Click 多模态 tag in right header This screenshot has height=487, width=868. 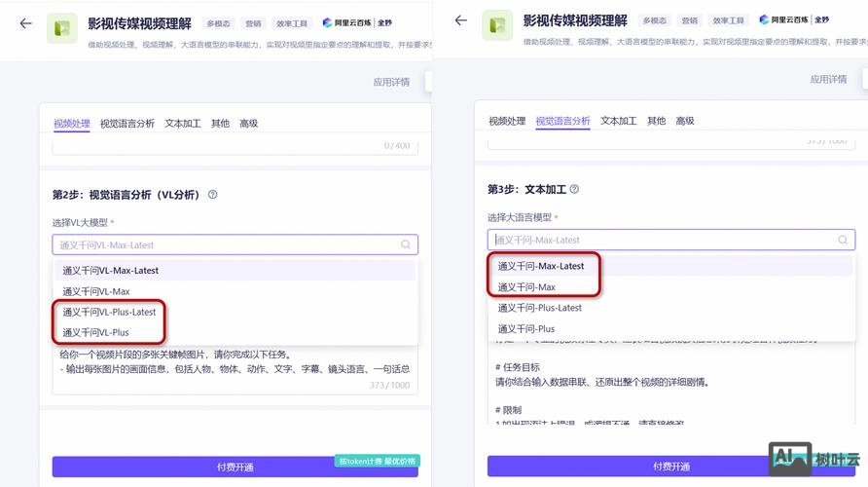tap(654, 20)
